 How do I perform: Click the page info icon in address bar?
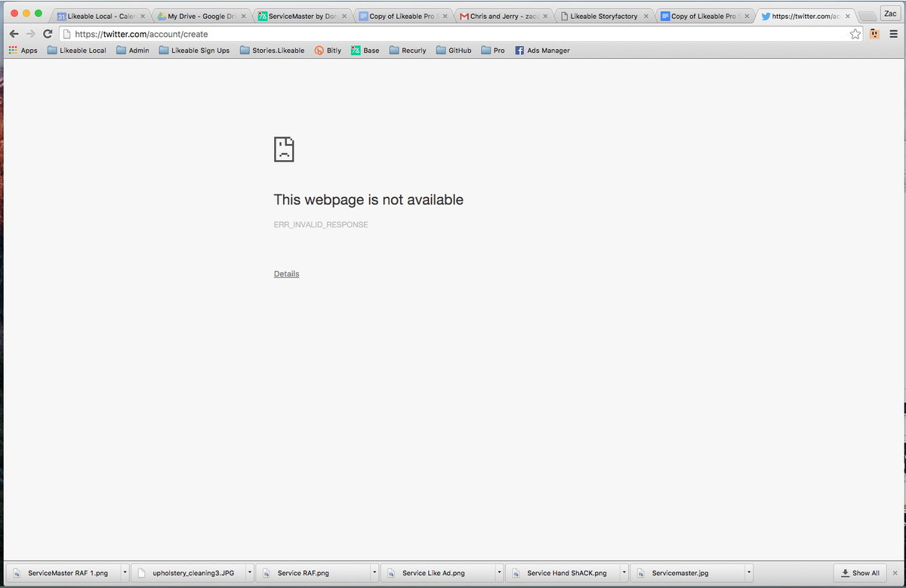point(66,34)
